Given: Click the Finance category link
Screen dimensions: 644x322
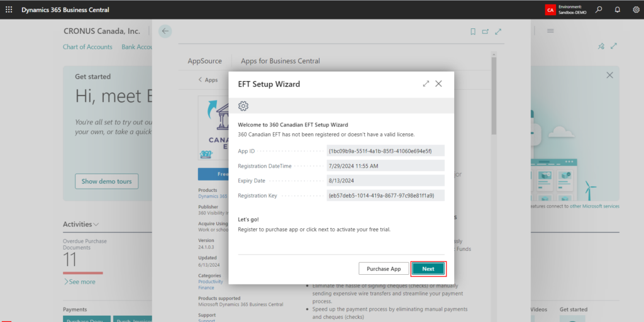Looking at the screenshot, I should point(206,287).
